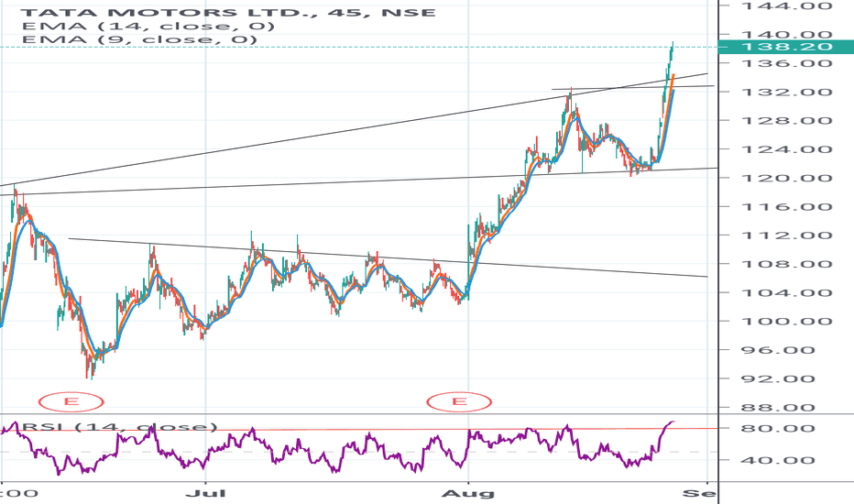The width and height of the screenshot is (854, 504).
Task: Click the TATA MOTORS LTD. chart title
Action: pos(228,12)
